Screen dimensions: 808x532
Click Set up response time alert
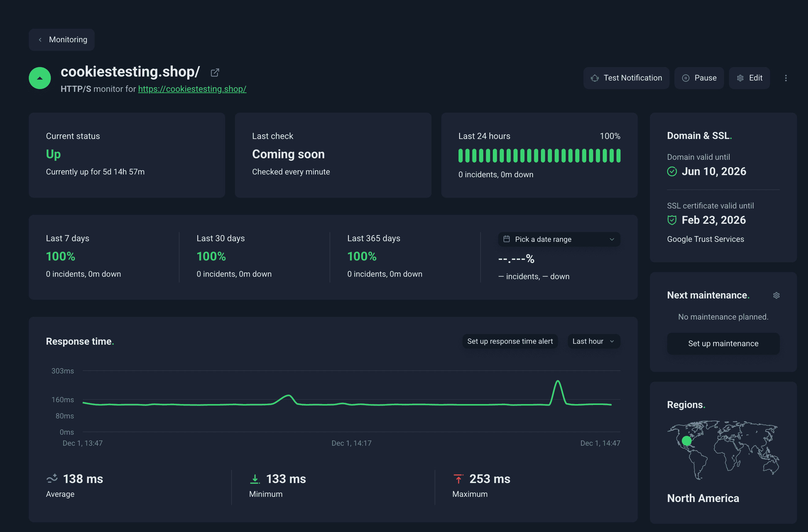(x=510, y=341)
